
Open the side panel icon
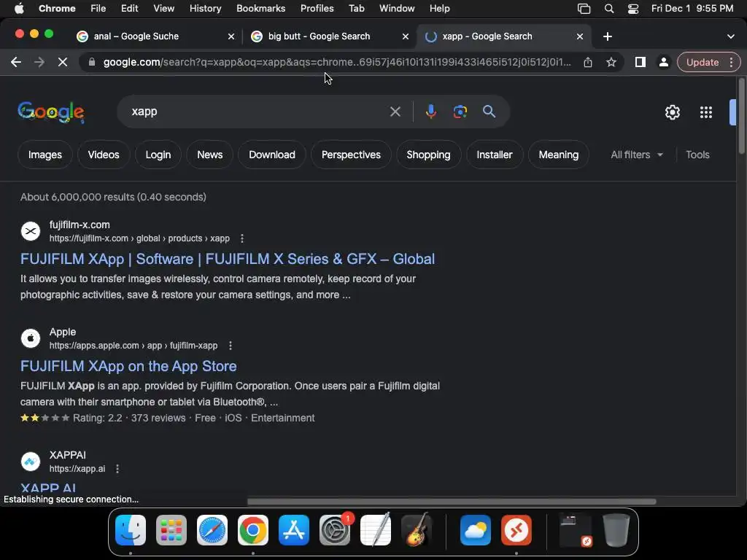click(640, 63)
